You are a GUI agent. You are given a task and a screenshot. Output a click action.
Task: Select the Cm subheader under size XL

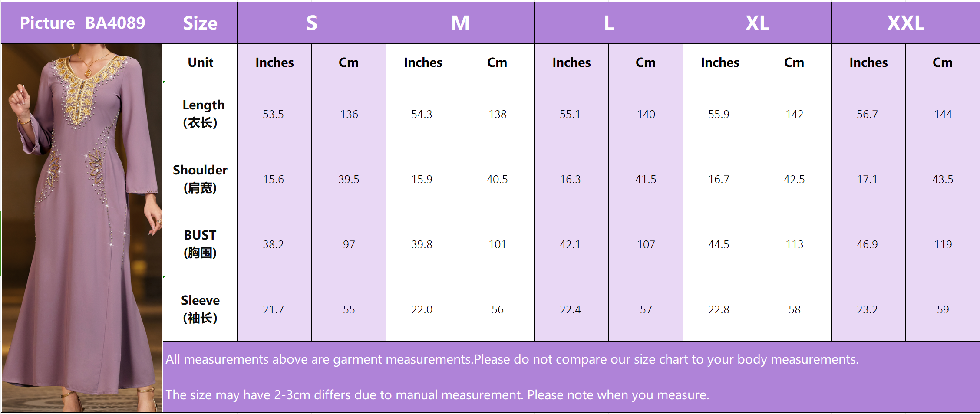point(794,62)
